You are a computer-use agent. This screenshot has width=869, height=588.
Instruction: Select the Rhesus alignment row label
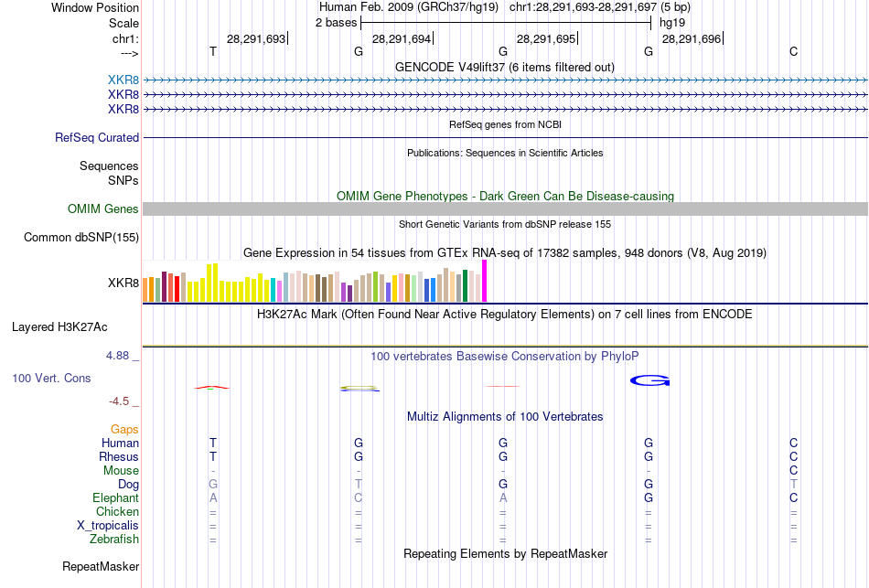[x=119, y=456]
